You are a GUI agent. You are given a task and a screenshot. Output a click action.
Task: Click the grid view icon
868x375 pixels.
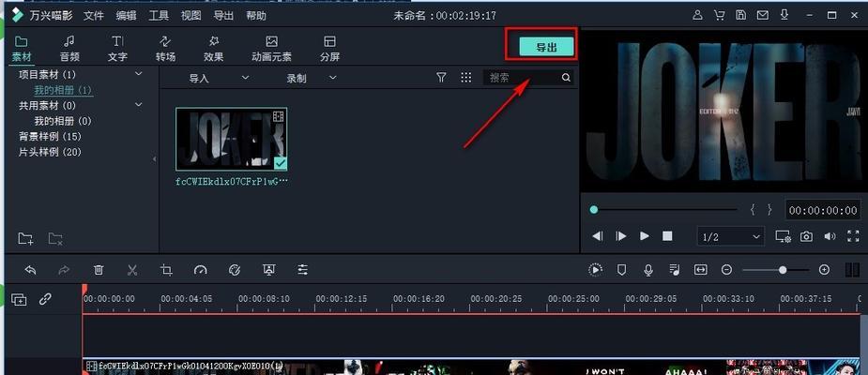[x=466, y=78]
